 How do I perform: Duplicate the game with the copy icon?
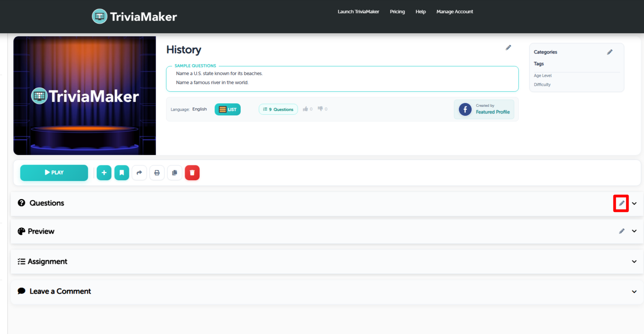click(174, 173)
